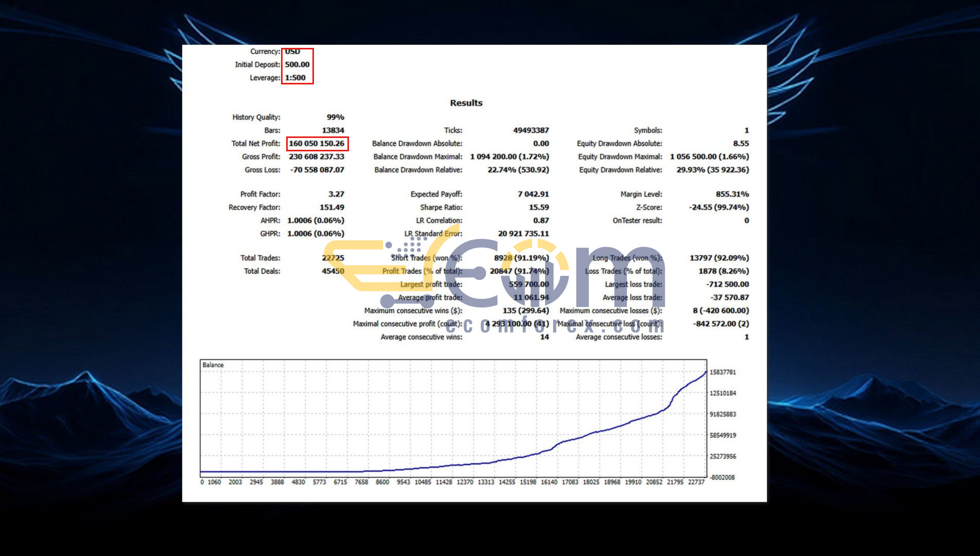The image size is (980, 556).
Task: Click the Margin Level value 855.31%
Action: tap(732, 194)
